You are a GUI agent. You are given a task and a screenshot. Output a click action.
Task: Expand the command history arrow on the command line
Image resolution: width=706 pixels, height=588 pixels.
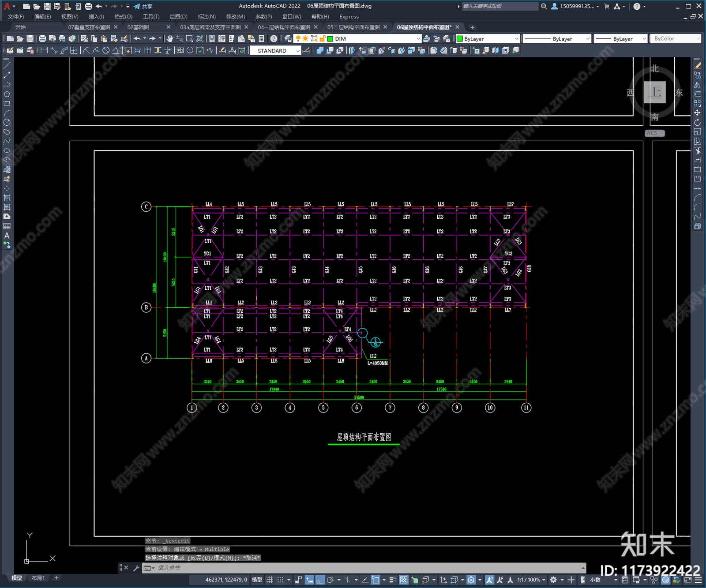click(x=583, y=568)
